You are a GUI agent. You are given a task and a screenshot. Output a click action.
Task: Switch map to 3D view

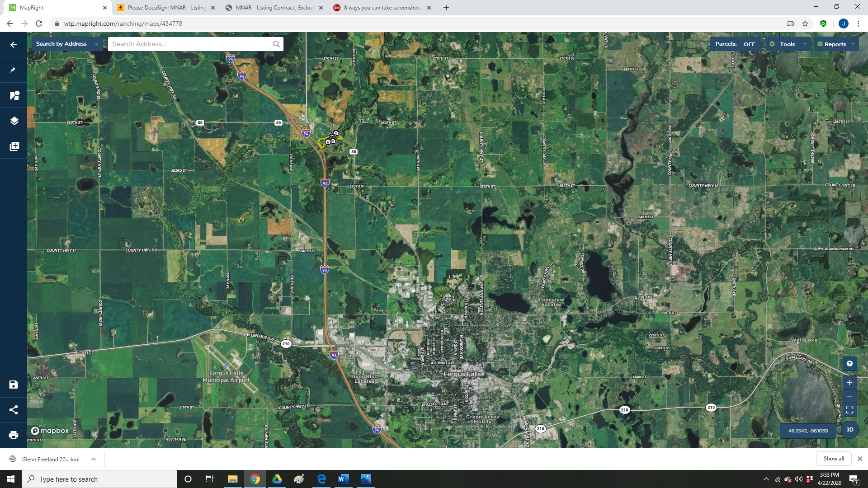coord(849,430)
